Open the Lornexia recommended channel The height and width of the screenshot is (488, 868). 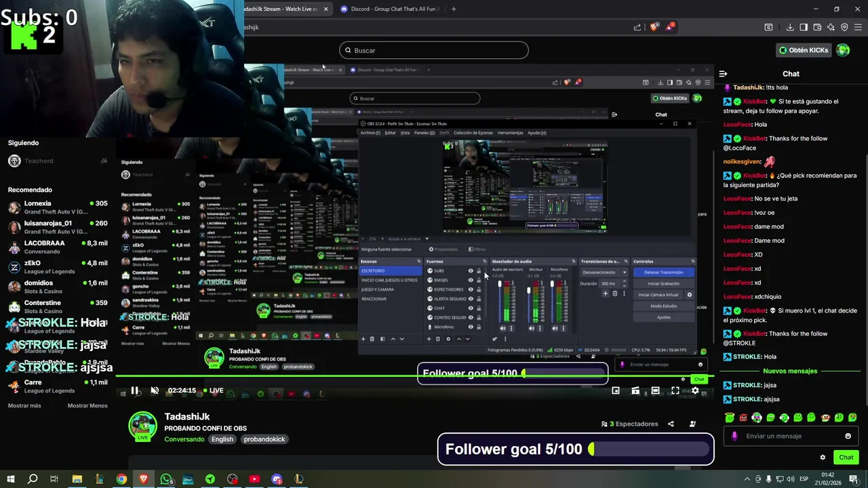click(58, 207)
